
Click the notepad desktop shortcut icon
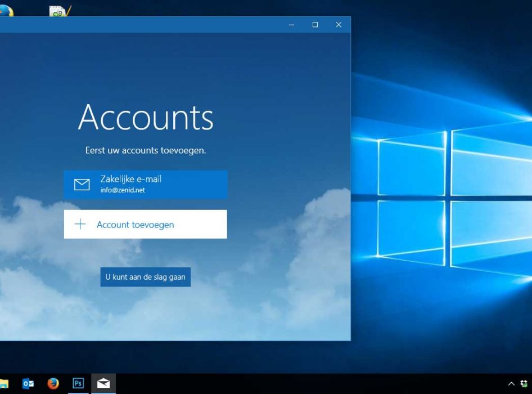pos(60,11)
